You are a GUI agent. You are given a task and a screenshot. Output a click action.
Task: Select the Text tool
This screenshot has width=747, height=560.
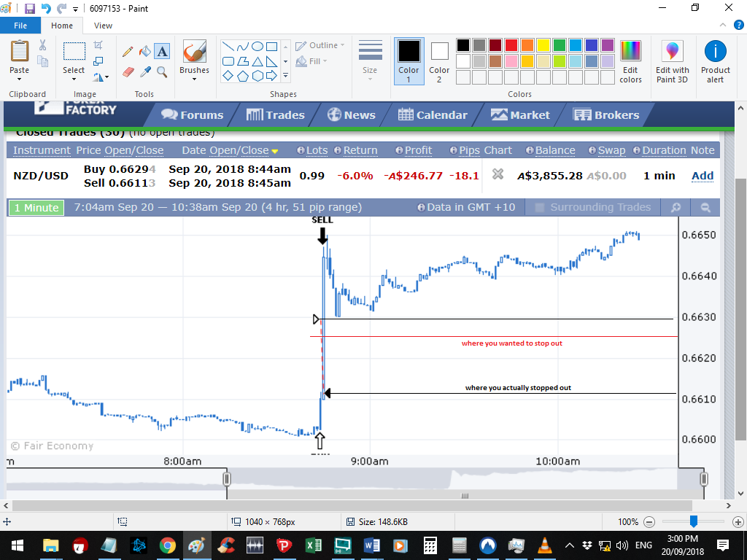coord(162,51)
